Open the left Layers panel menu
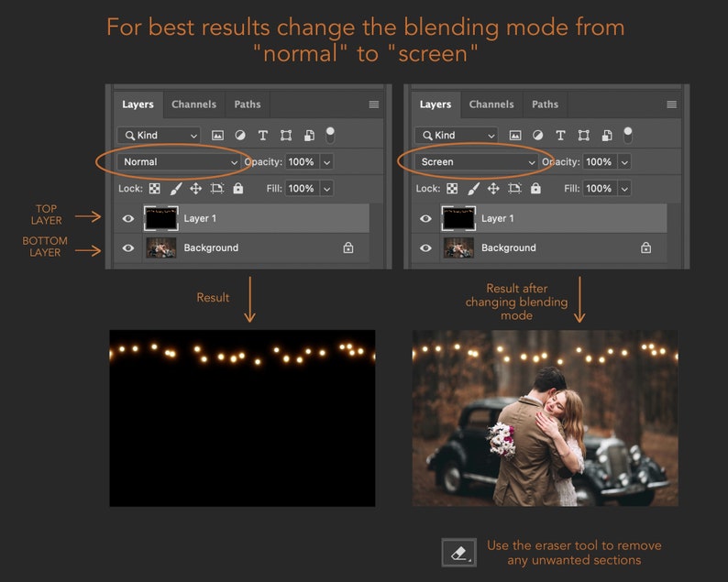The height and width of the screenshot is (582, 728). click(x=374, y=104)
